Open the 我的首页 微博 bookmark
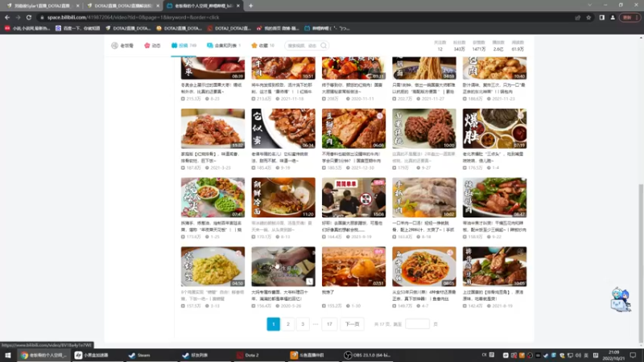This screenshot has height=362, width=644. pyautogui.click(x=278, y=28)
